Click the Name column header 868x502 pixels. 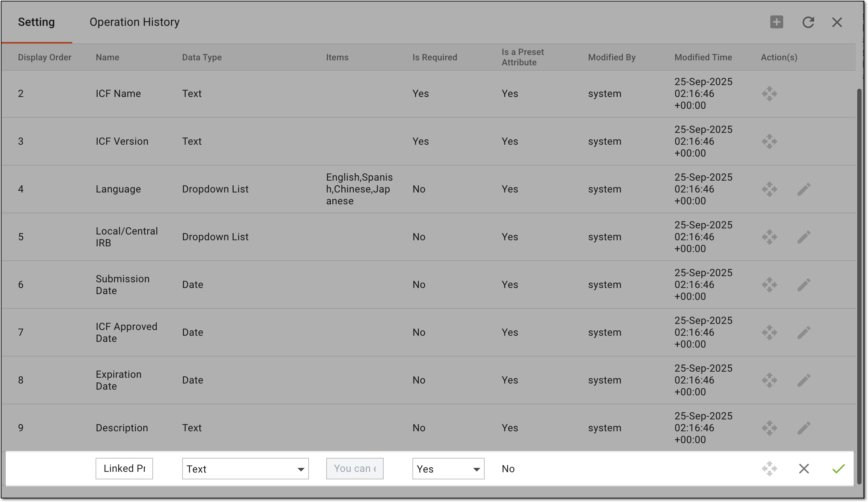pyautogui.click(x=107, y=57)
